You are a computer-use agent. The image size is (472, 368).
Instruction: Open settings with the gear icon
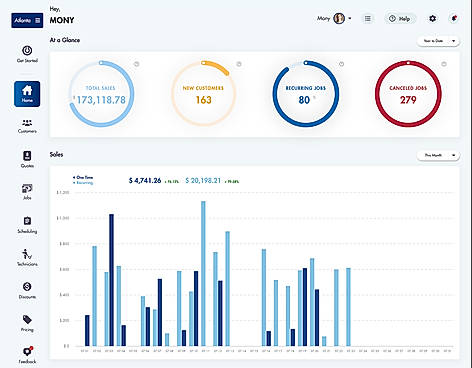click(x=432, y=19)
